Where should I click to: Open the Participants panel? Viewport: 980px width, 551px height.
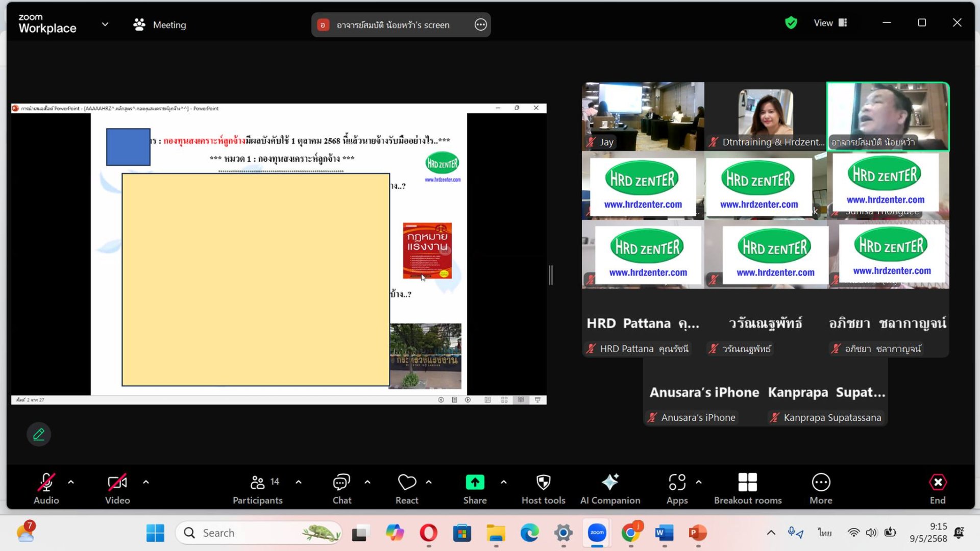tap(258, 488)
